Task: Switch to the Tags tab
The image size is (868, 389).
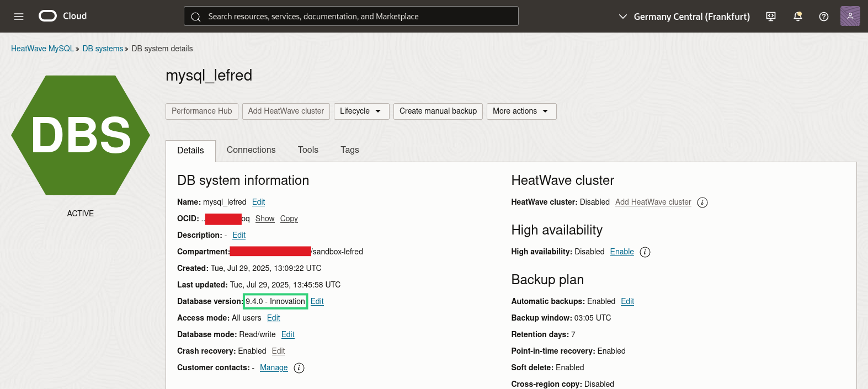Action: [350, 150]
